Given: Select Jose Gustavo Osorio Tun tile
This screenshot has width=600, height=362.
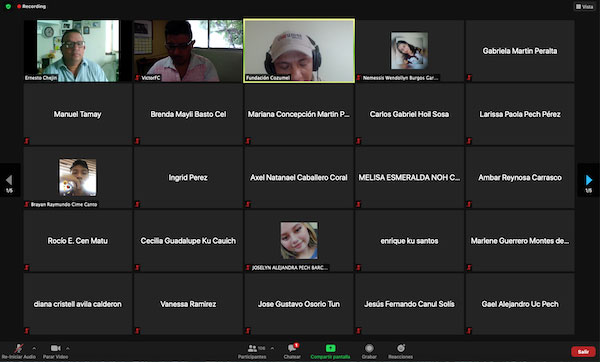Looking at the screenshot, I should pos(299,304).
